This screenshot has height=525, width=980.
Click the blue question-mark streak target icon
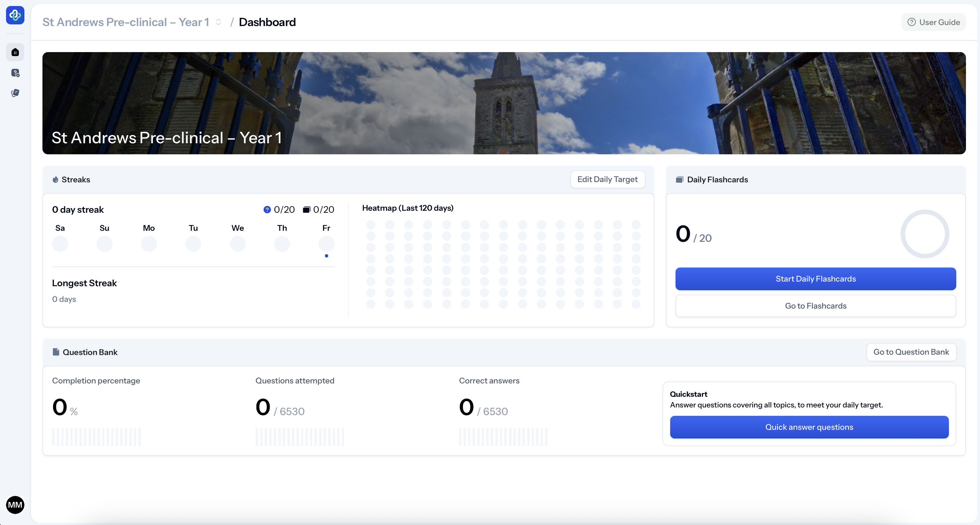point(267,209)
